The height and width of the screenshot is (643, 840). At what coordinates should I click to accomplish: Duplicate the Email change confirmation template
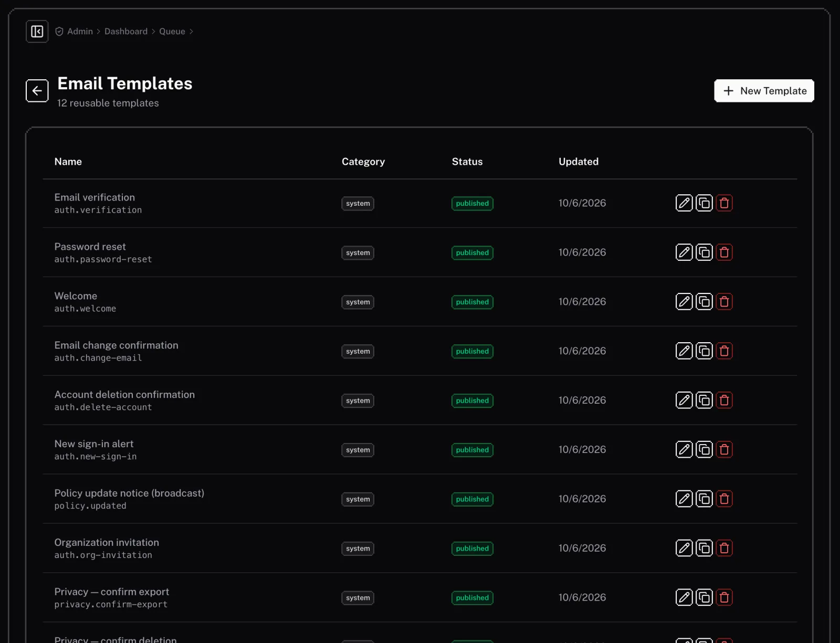704,351
